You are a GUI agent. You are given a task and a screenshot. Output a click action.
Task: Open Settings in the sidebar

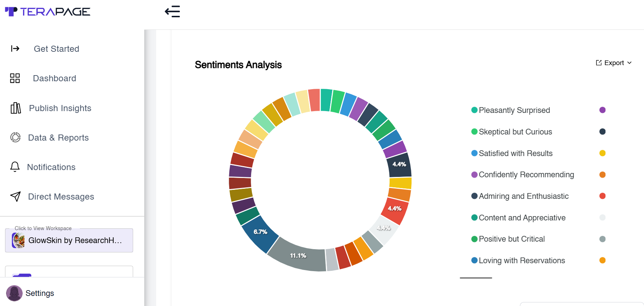pos(40,293)
